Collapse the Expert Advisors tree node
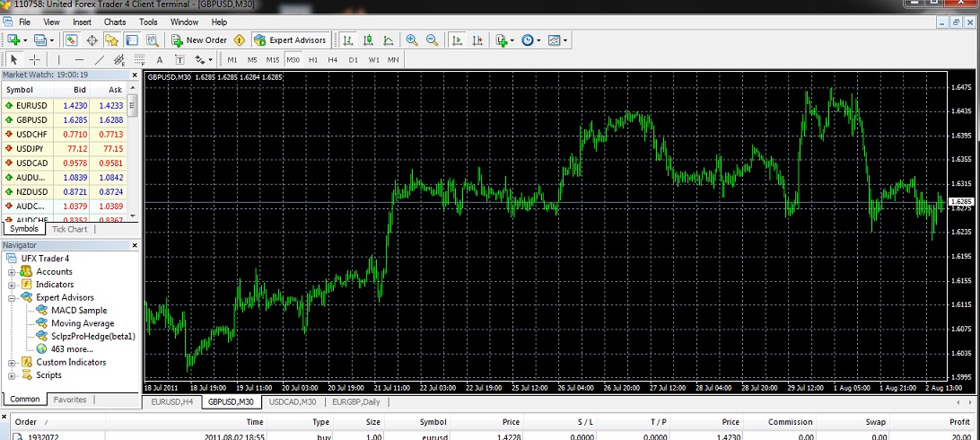 (x=12, y=298)
